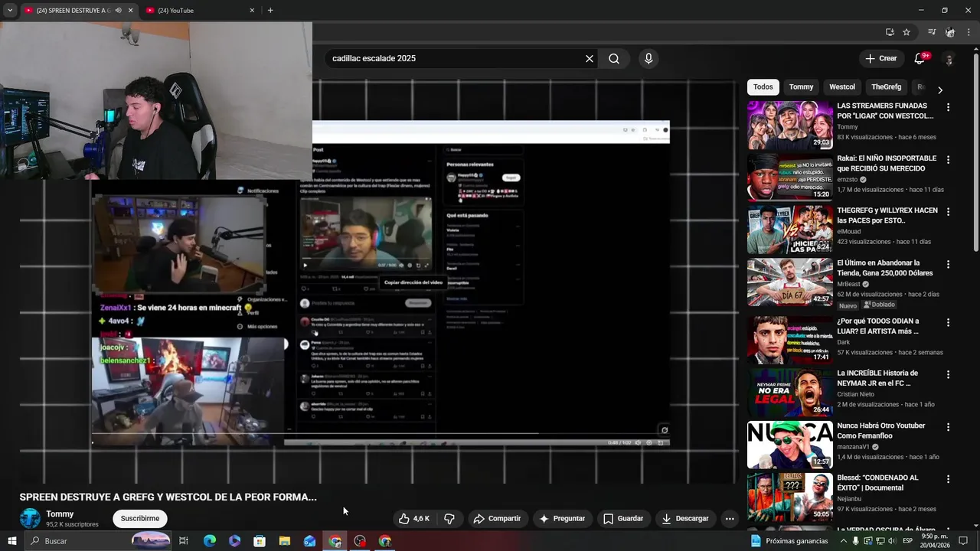
Task: Open Tommy channel avatar
Action: pos(30,518)
